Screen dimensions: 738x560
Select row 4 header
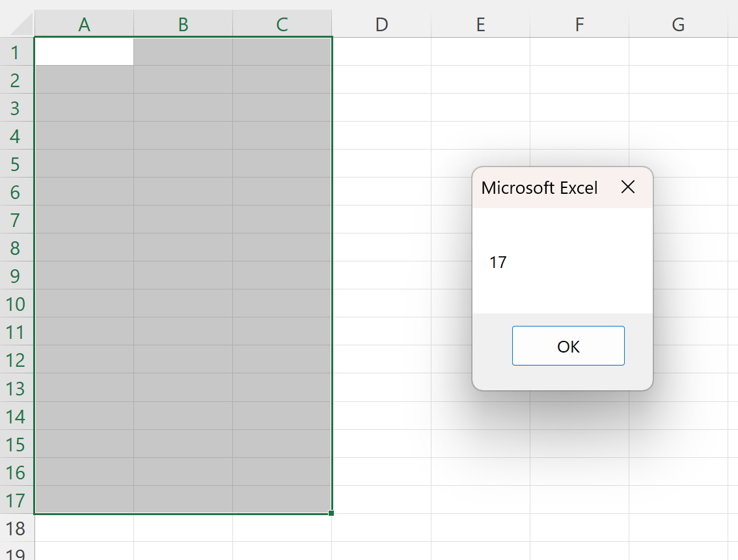pos(17,136)
